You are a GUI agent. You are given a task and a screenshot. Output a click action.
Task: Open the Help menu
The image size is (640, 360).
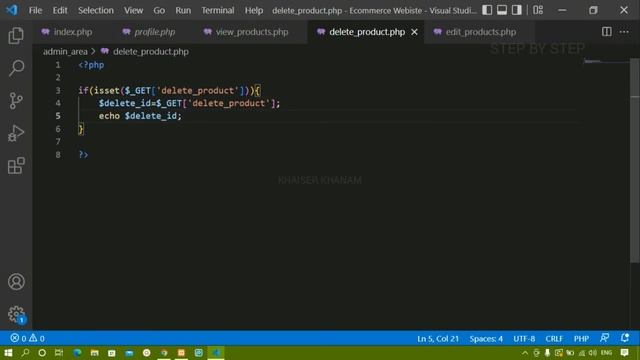[253, 10]
